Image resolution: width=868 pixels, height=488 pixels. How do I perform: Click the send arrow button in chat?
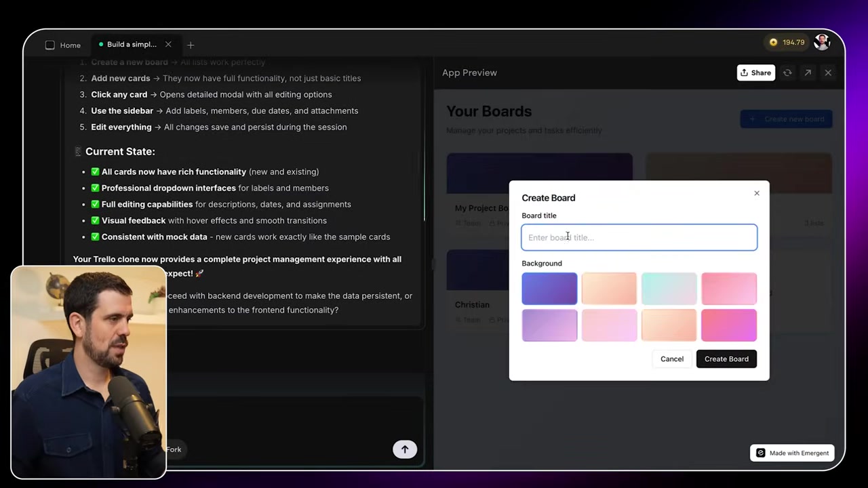point(405,449)
